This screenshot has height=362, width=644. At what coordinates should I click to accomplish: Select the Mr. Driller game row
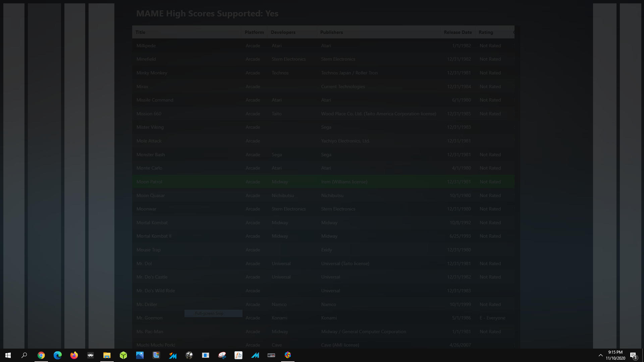(323, 304)
